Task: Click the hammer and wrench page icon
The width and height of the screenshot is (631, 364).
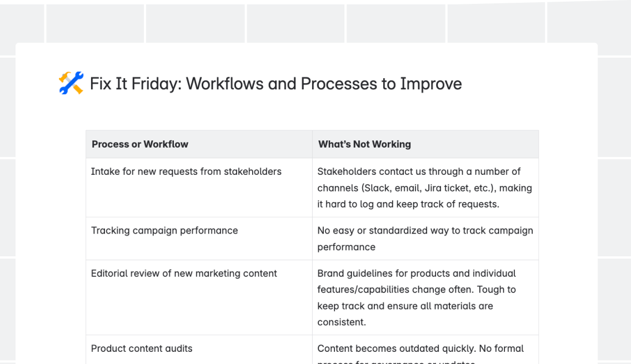Action: tap(71, 83)
